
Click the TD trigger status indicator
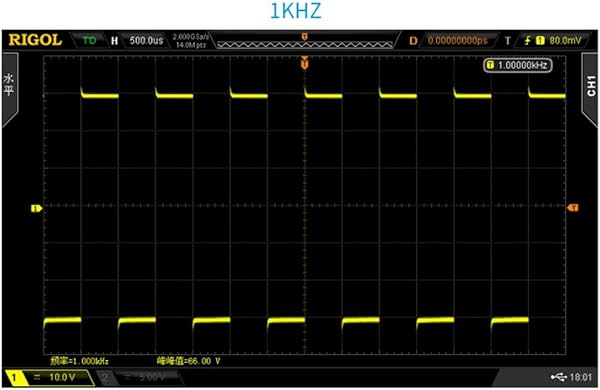90,40
